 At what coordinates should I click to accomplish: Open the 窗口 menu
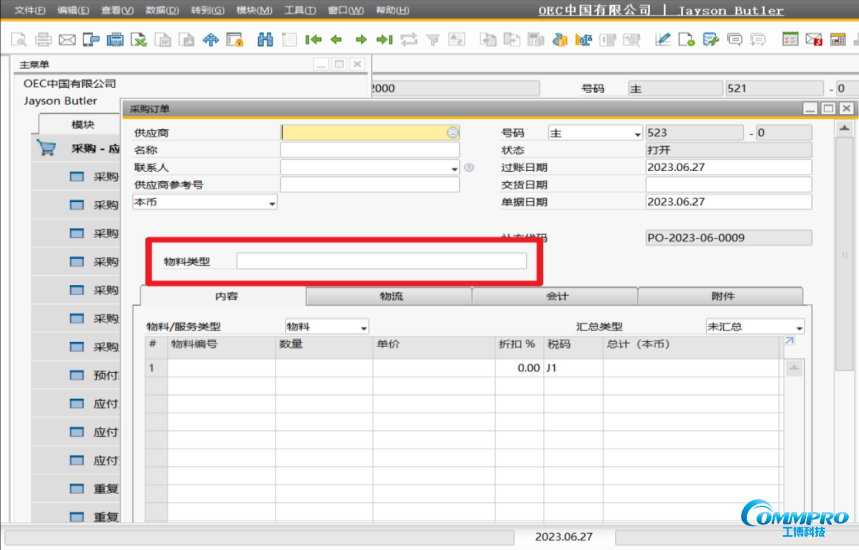(x=346, y=10)
